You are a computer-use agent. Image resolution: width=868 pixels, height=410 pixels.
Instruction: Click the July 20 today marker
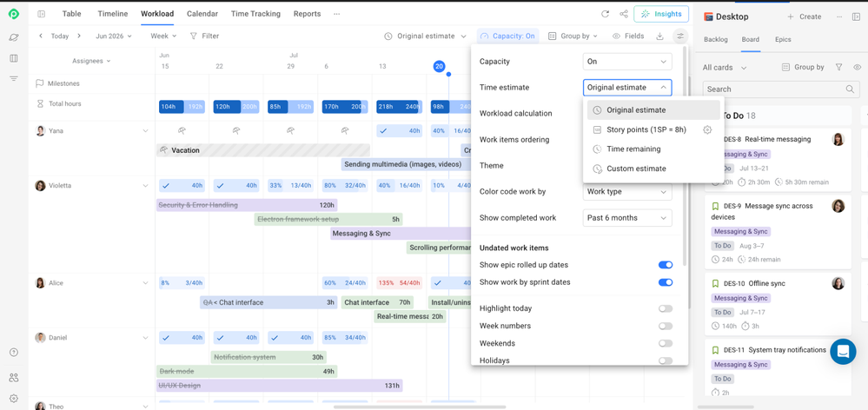(439, 66)
